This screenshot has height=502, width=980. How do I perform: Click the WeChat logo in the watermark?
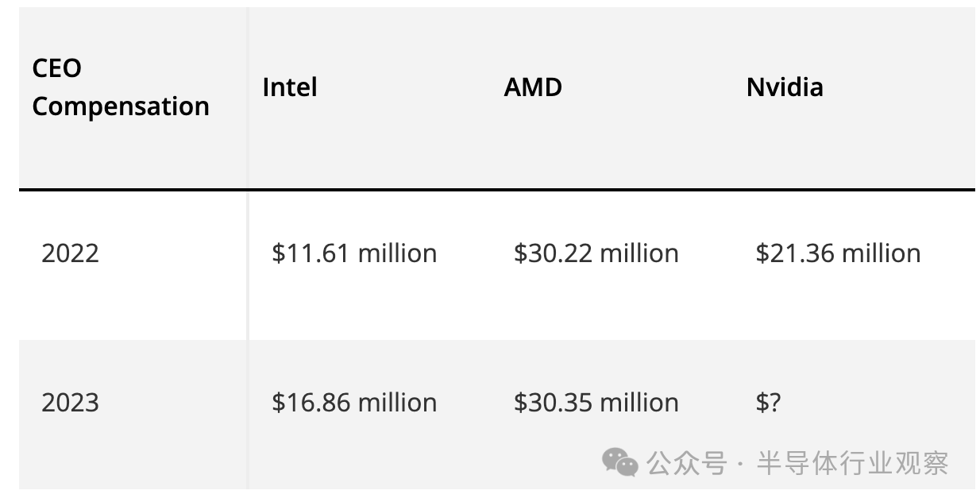coord(619,461)
